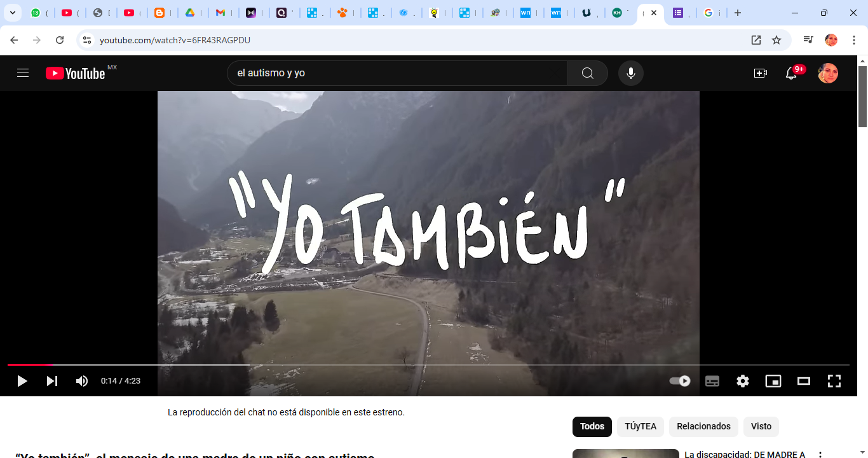Select the Relacionados filter chip
Image resolution: width=868 pixels, height=458 pixels.
[x=703, y=426]
